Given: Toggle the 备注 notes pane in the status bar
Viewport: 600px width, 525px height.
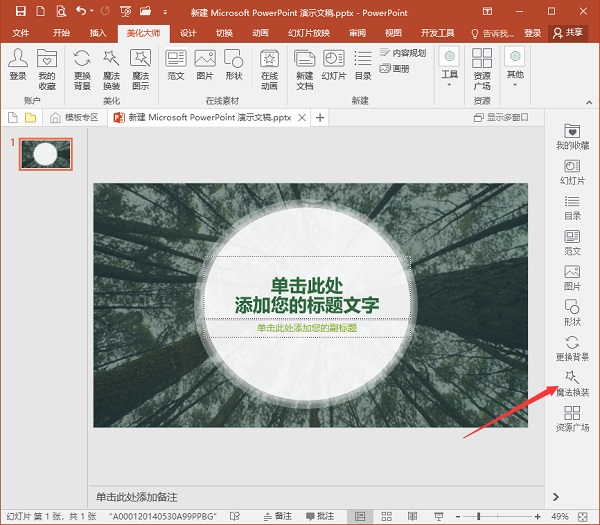Looking at the screenshot, I should pyautogui.click(x=277, y=516).
